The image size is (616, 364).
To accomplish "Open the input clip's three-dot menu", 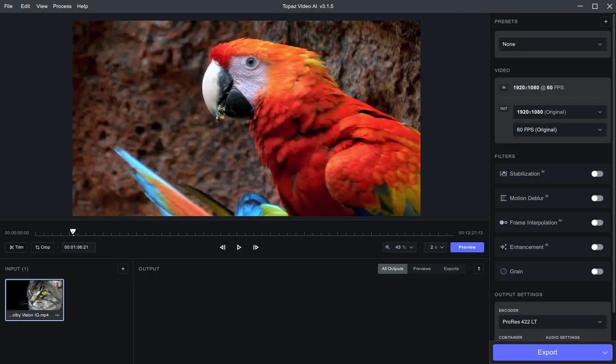I will [57, 315].
